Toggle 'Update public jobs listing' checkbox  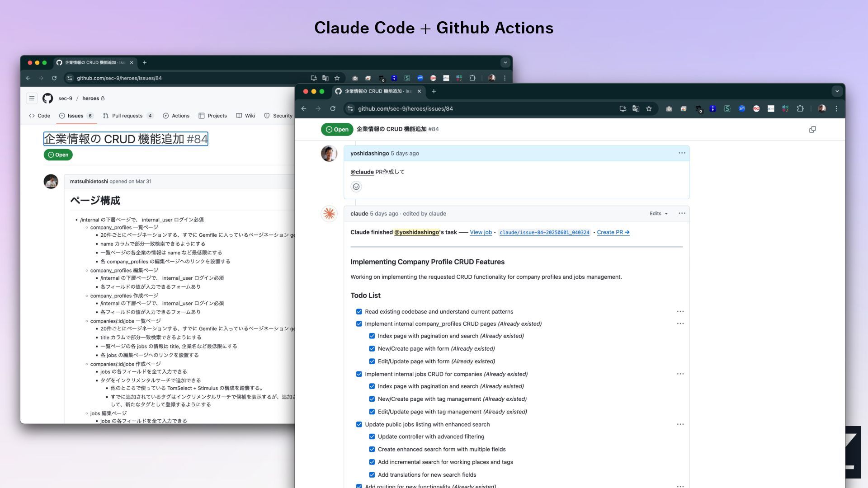[x=359, y=425]
